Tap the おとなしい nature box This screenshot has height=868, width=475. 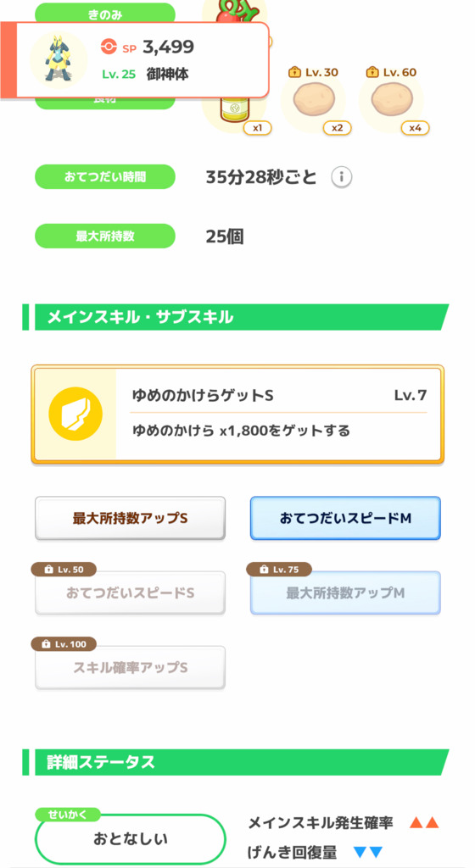130,838
